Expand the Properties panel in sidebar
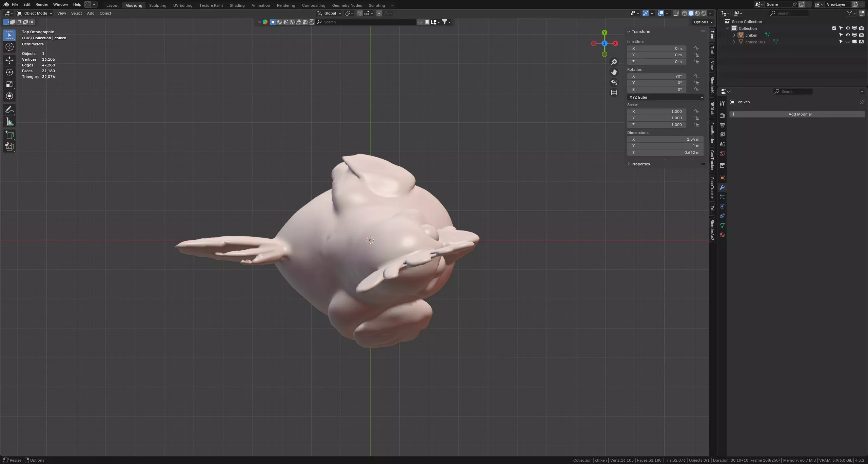 [629, 164]
